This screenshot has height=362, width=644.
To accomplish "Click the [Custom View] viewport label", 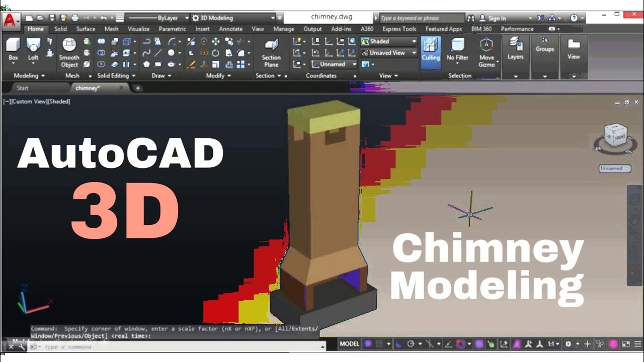I will point(29,102).
